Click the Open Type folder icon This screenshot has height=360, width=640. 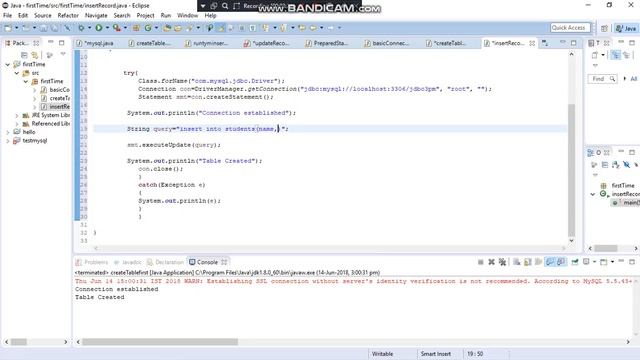(167, 28)
